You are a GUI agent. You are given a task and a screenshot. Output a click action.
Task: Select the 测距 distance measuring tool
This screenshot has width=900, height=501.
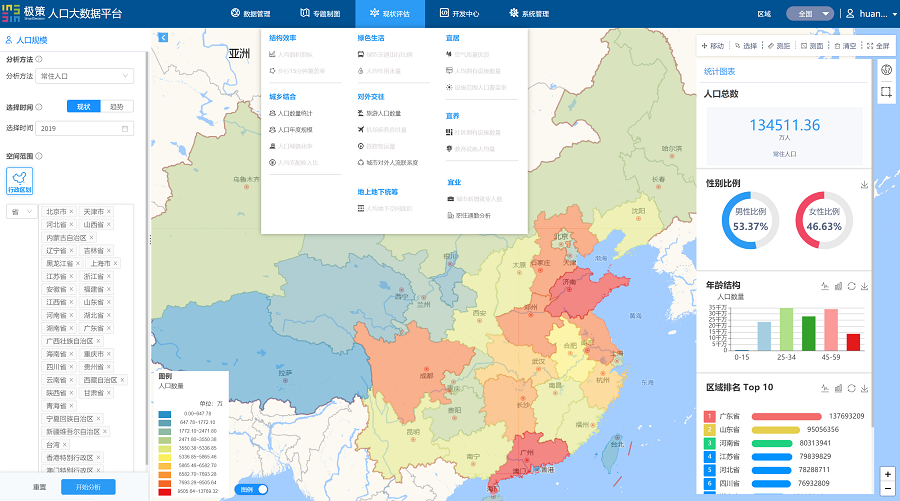click(x=778, y=46)
